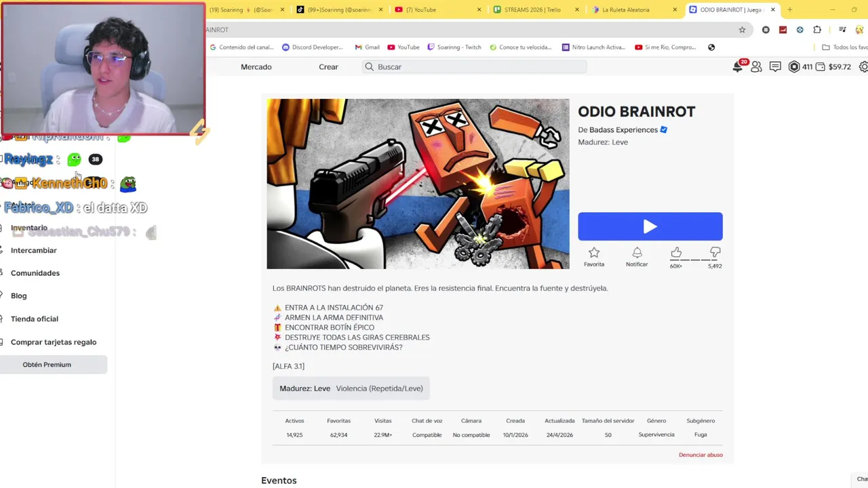Open the wallet balance $59.72
The height and width of the screenshot is (488, 868).
point(833,66)
